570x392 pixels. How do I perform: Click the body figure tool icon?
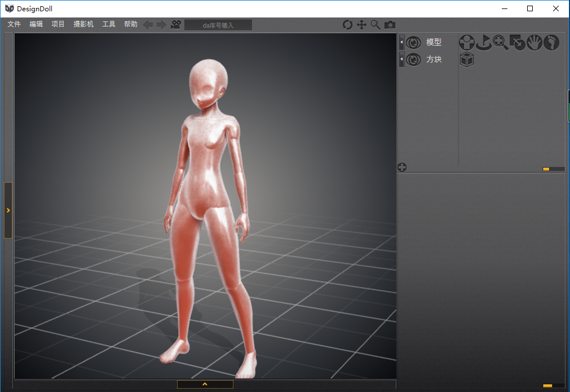(466, 42)
